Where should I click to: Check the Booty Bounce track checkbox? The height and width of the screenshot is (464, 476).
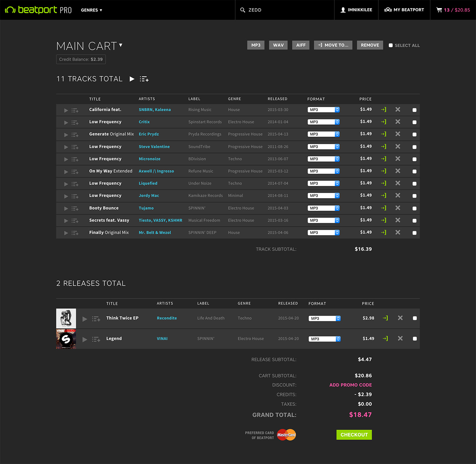414,208
